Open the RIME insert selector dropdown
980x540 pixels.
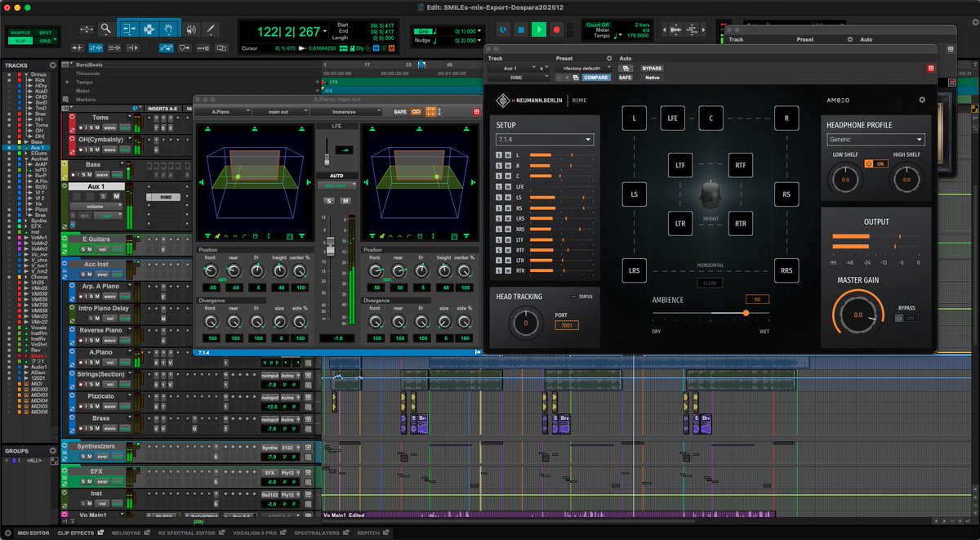point(519,78)
